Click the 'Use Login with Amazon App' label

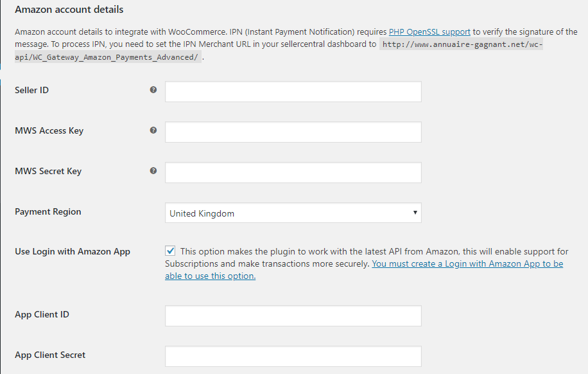tap(73, 252)
